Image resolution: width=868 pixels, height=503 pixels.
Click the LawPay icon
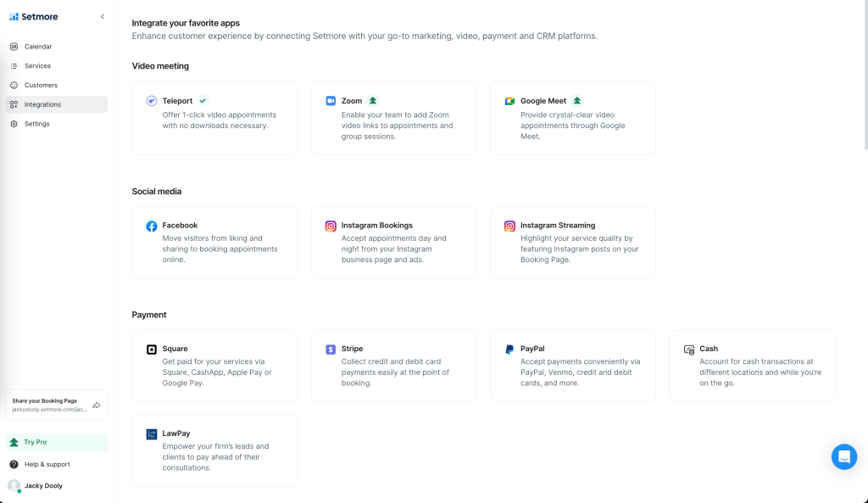[152, 433]
